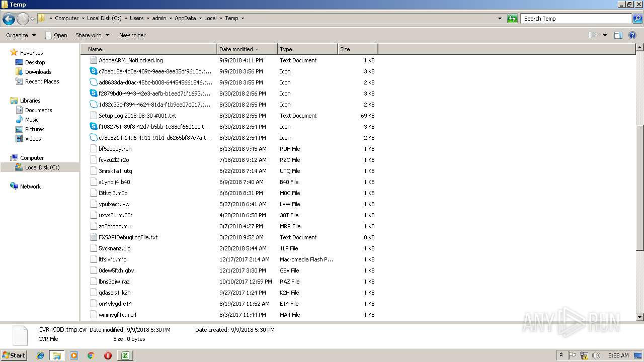Expand admin breadcrumb dropdown arrow

(x=171, y=19)
